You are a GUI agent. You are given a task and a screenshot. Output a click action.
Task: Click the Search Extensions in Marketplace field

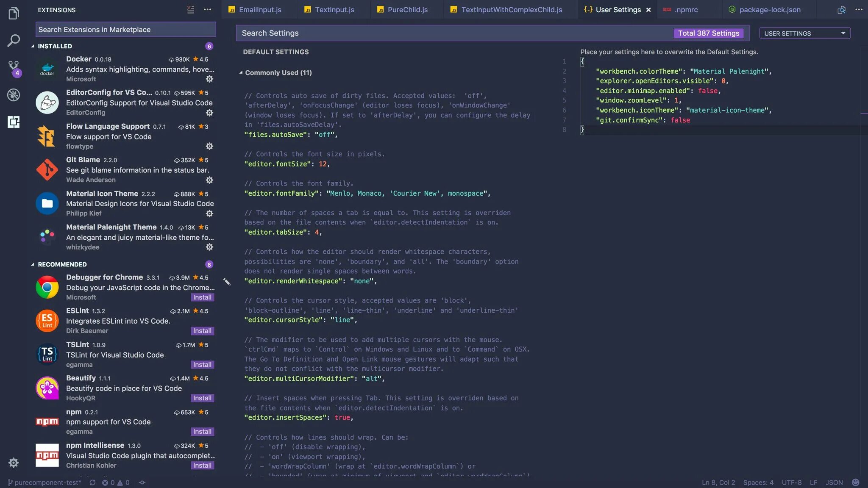126,30
